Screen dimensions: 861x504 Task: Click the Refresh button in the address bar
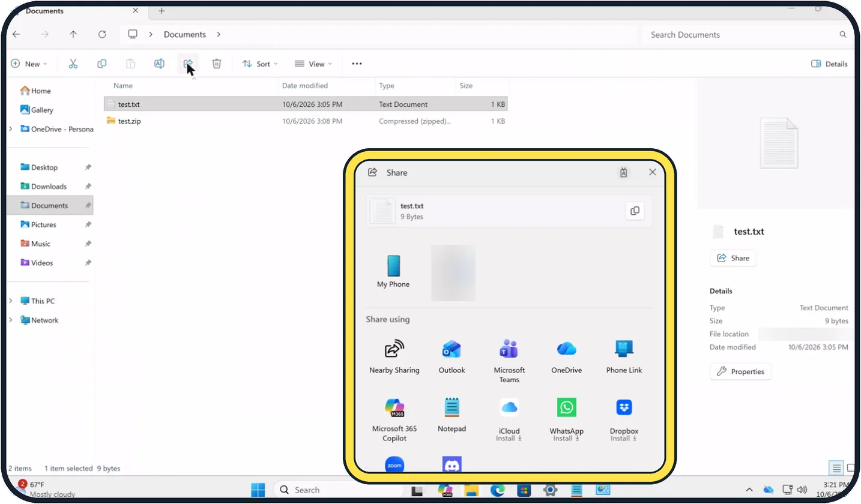[102, 34]
